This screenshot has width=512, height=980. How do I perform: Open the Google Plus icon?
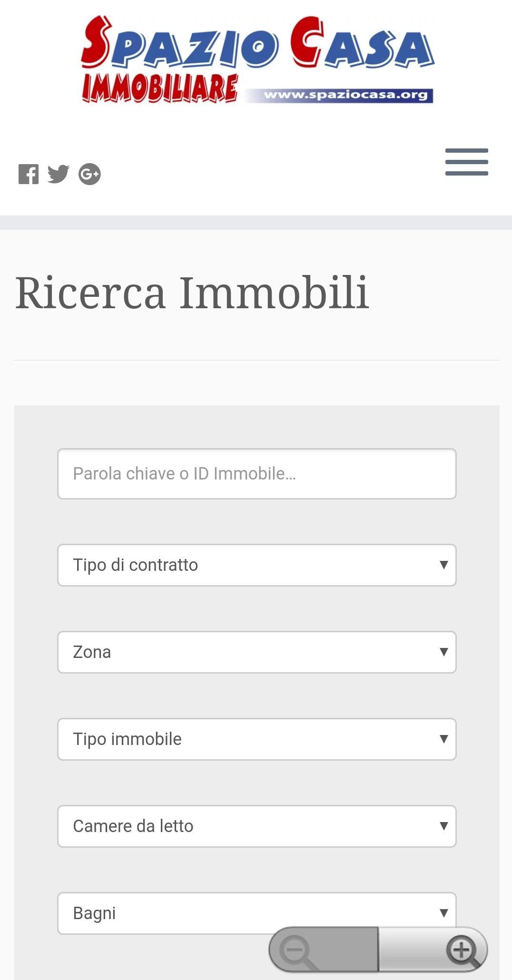click(89, 174)
